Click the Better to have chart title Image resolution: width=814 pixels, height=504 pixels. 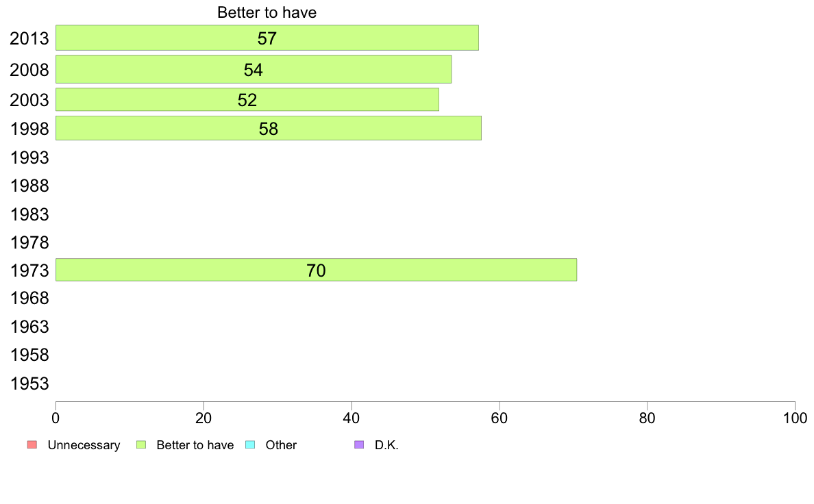click(267, 12)
